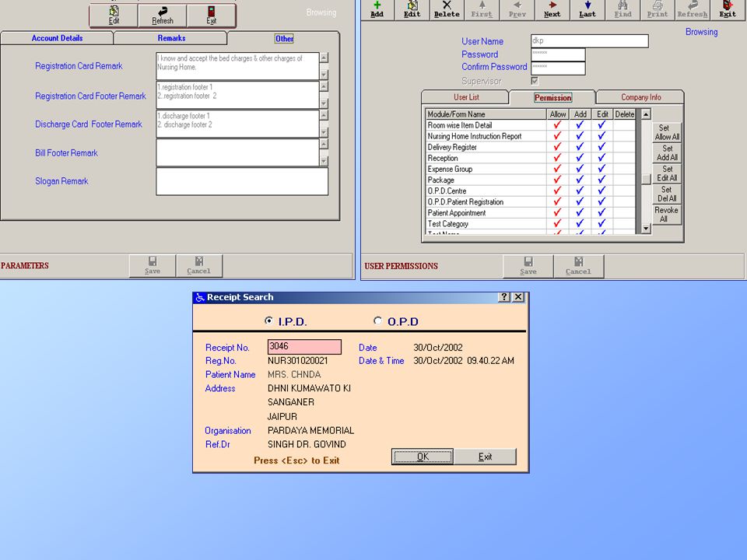Click Save in Parameters bottom bar
The image size is (747, 560).
[x=153, y=265]
